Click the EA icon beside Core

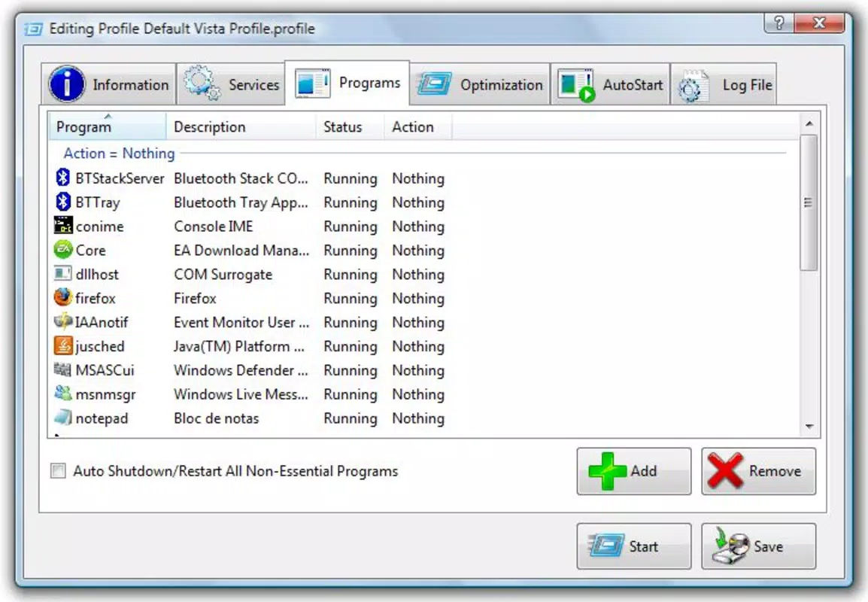(x=63, y=250)
